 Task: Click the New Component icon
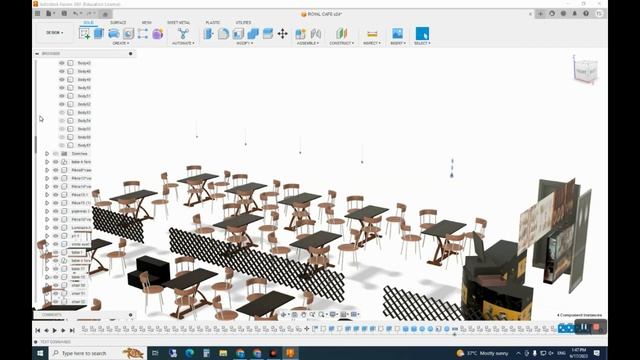tap(300, 33)
